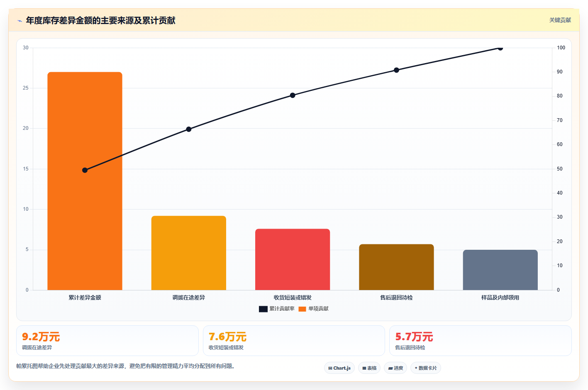Click the orange 累计差异金额 bar
This screenshot has width=588, height=390.
click(85, 181)
